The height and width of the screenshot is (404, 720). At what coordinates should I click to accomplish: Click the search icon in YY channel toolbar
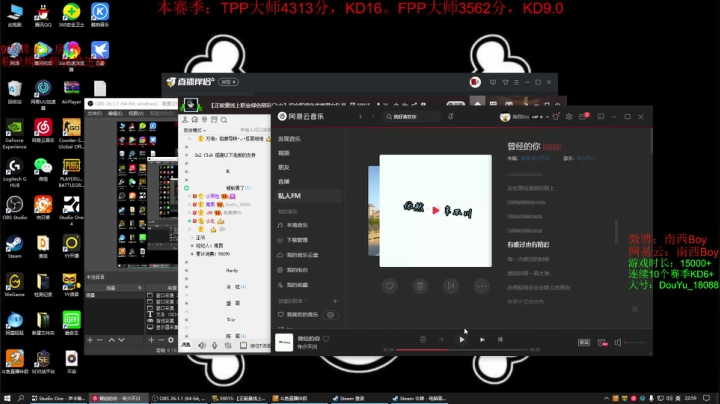224,120
